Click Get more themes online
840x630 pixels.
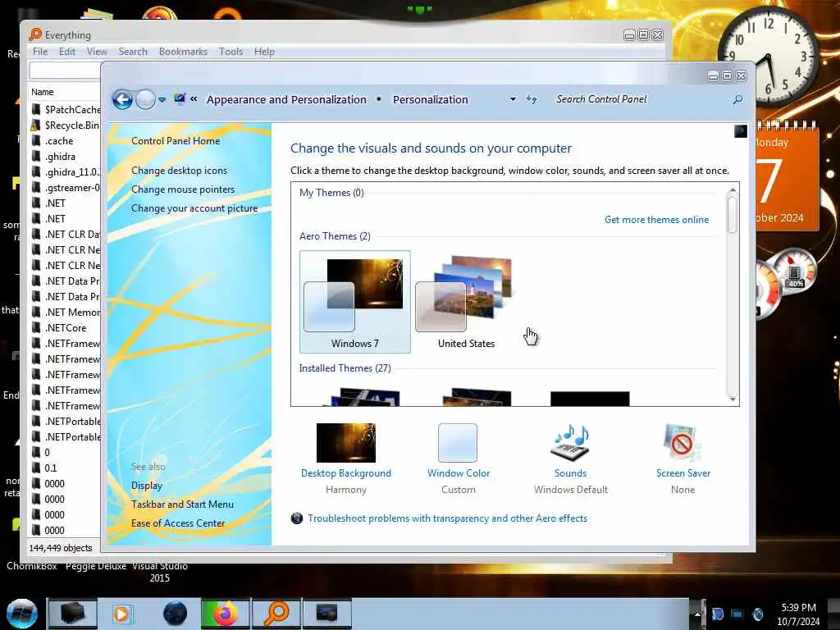(x=656, y=220)
